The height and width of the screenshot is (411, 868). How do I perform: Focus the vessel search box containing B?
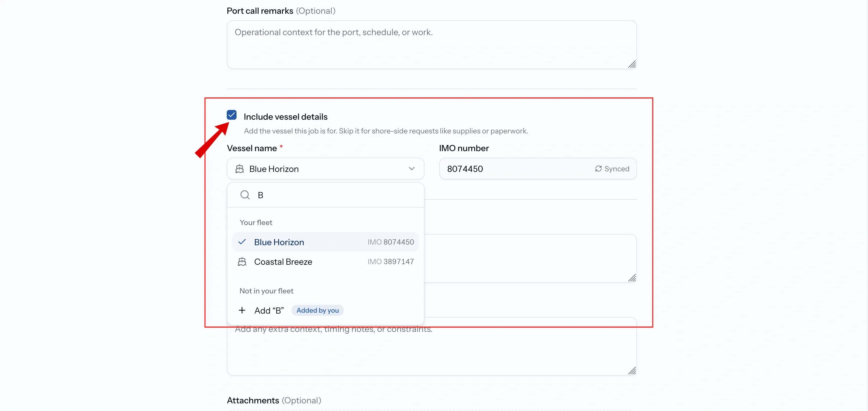tap(325, 195)
